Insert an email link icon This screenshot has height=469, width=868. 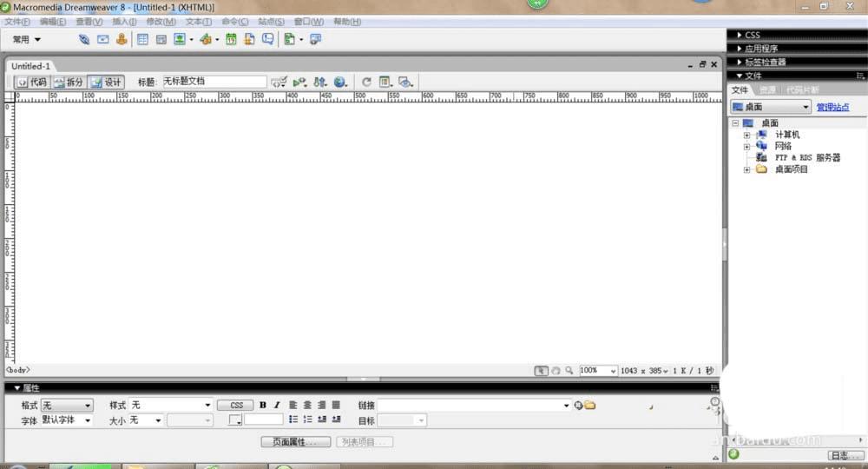[x=103, y=39]
